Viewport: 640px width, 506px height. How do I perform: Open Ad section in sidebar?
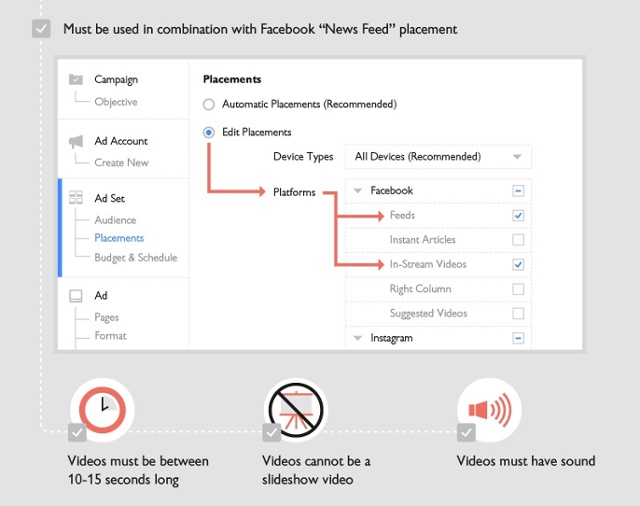point(101,295)
